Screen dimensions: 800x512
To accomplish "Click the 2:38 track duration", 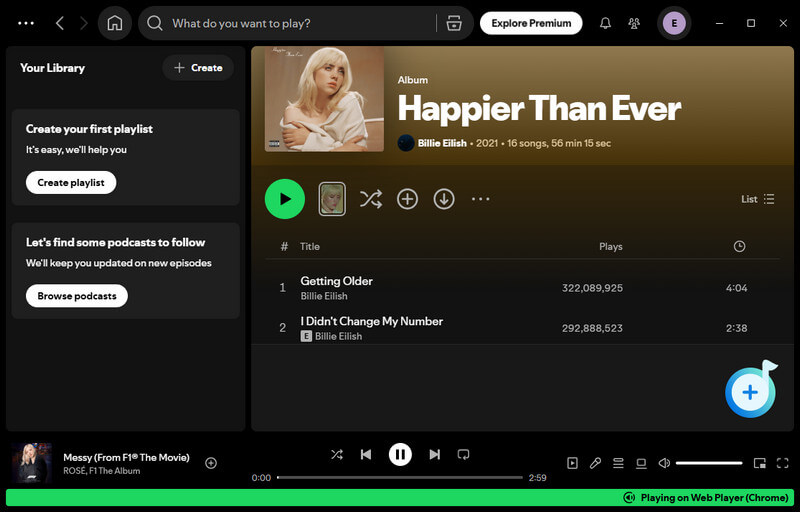I will tap(736, 328).
